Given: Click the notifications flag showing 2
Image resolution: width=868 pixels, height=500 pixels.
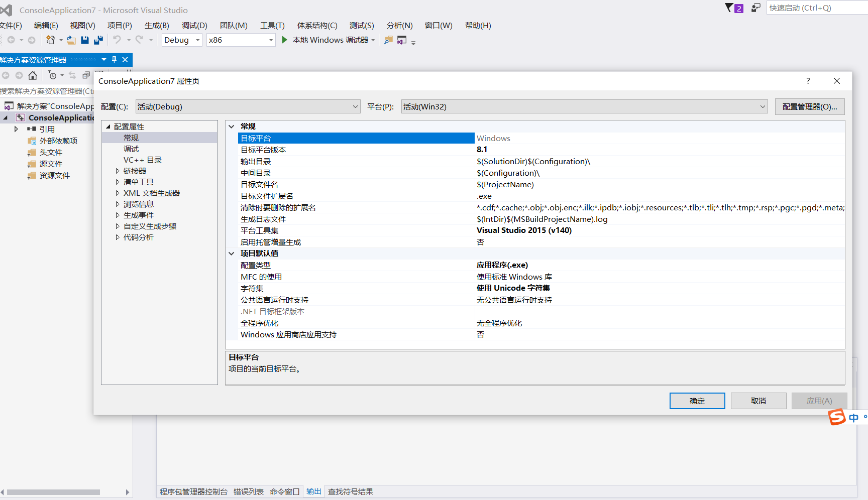Looking at the screenshot, I should (x=734, y=8).
